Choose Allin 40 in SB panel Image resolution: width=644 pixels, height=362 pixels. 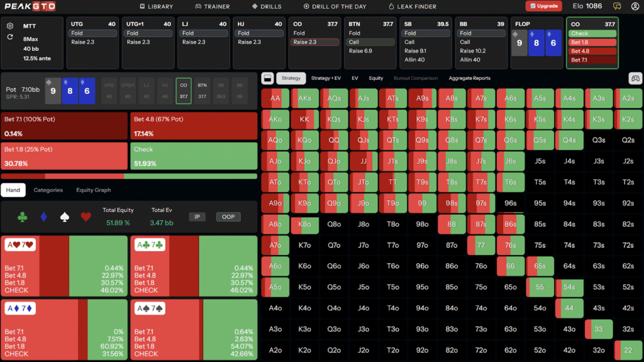(x=414, y=60)
